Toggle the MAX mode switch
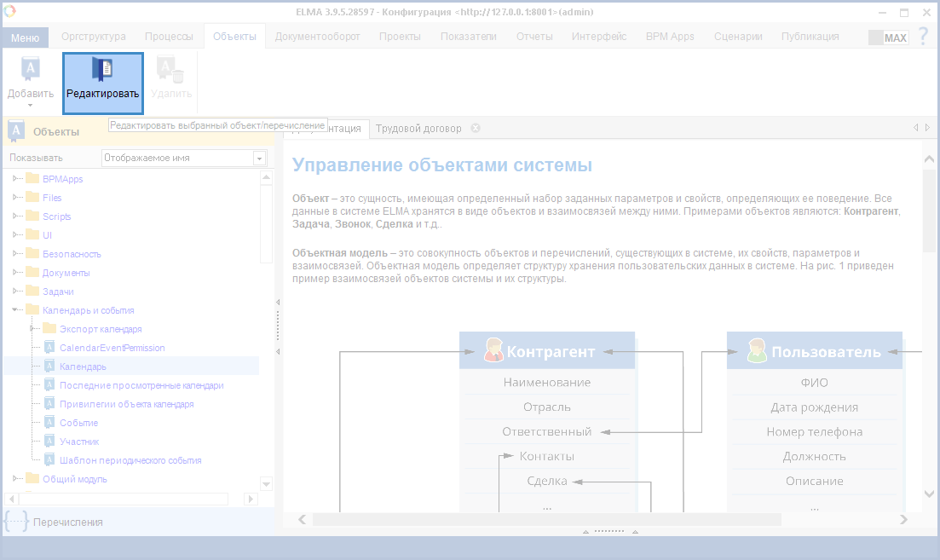The height and width of the screenshot is (560, 940). [x=887, y=38]
